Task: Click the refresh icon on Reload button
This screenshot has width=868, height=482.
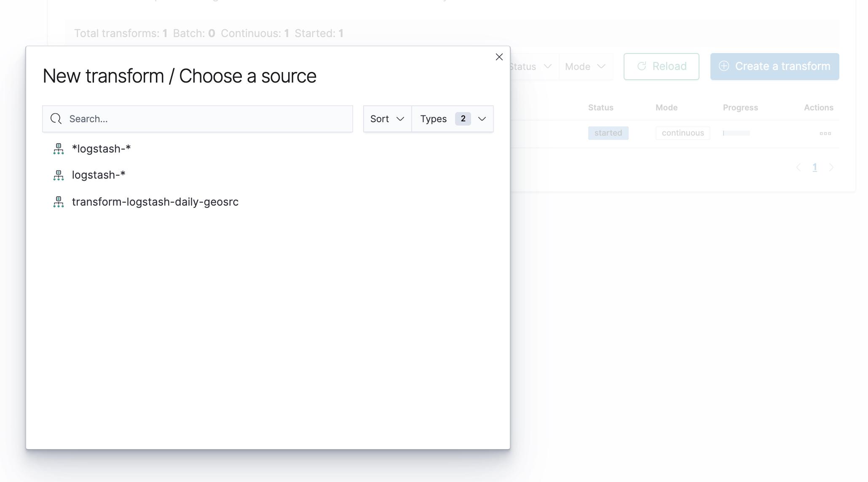Action: (x=642, y=66)
